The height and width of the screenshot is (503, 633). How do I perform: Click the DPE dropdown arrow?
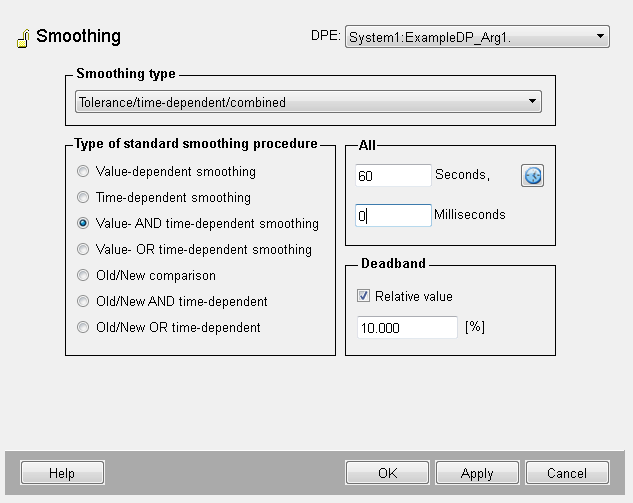point(600,37)
